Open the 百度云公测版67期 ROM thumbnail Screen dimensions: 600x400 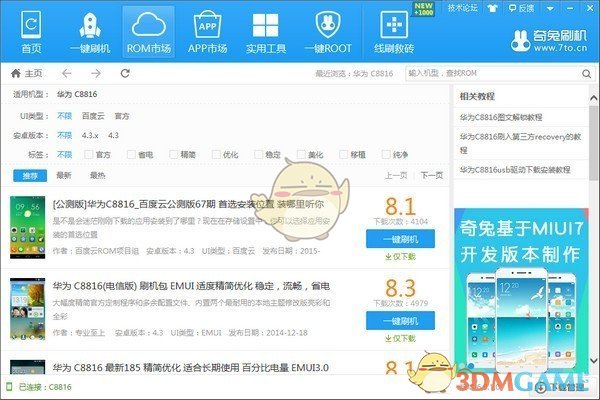point(27,227)
